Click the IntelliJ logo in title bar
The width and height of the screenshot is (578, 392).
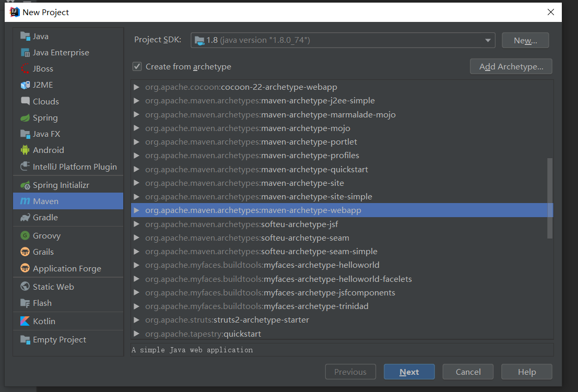click(x=15, y=12)
